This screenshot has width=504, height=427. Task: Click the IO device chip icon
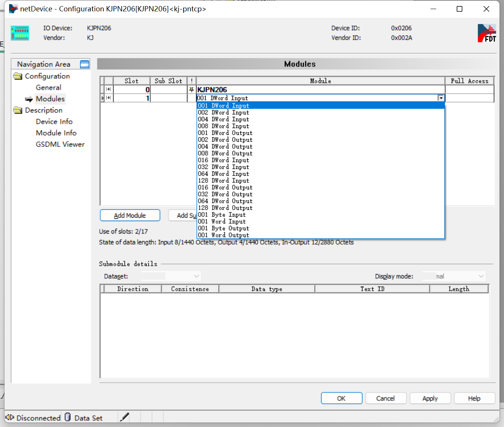[20, 33]
